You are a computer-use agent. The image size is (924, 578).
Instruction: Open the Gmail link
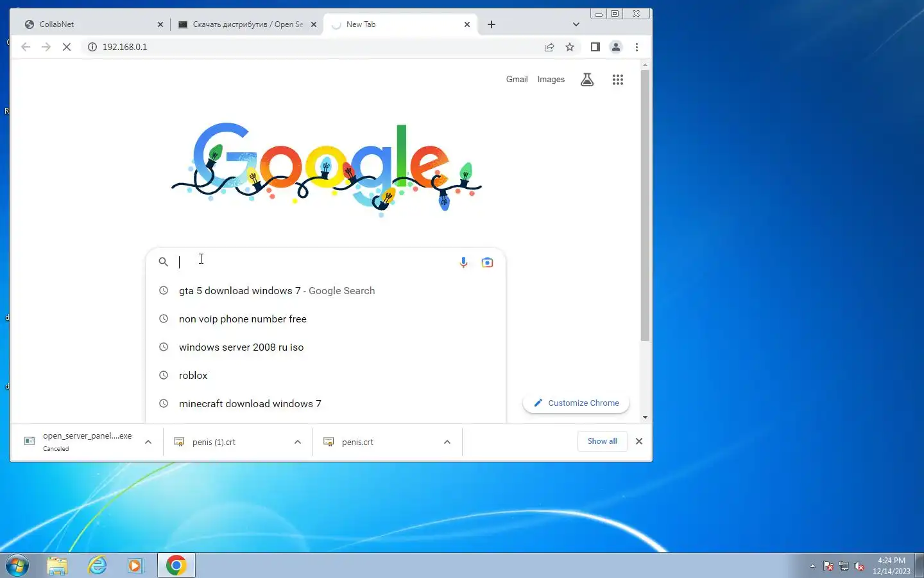[x=517, y=79]
